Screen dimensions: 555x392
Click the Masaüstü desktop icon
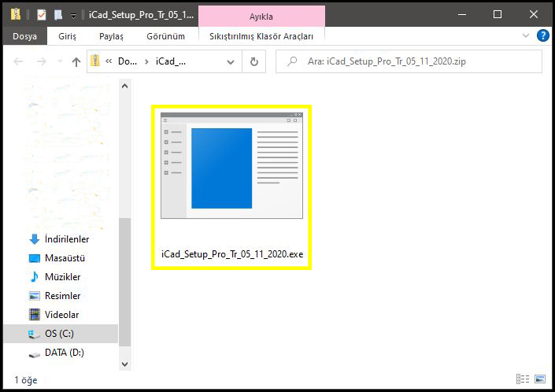coord(35,258)
